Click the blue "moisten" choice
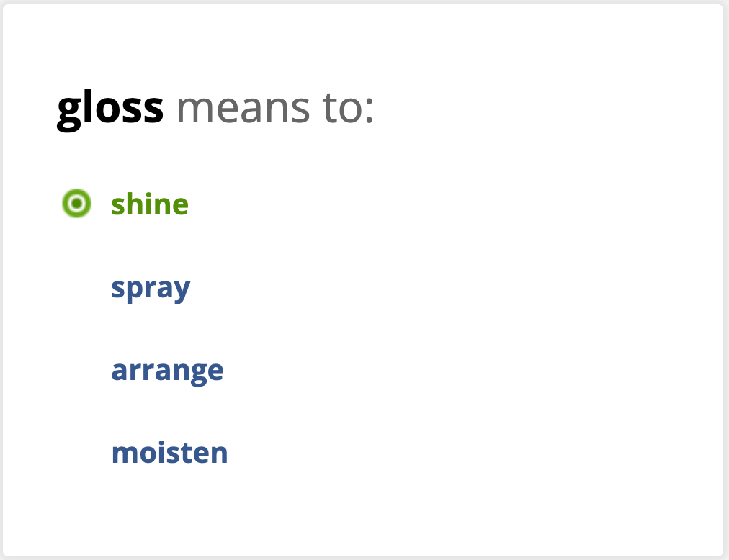The height and width of the screenshot is (560, 729). click(x=169, y=453)
